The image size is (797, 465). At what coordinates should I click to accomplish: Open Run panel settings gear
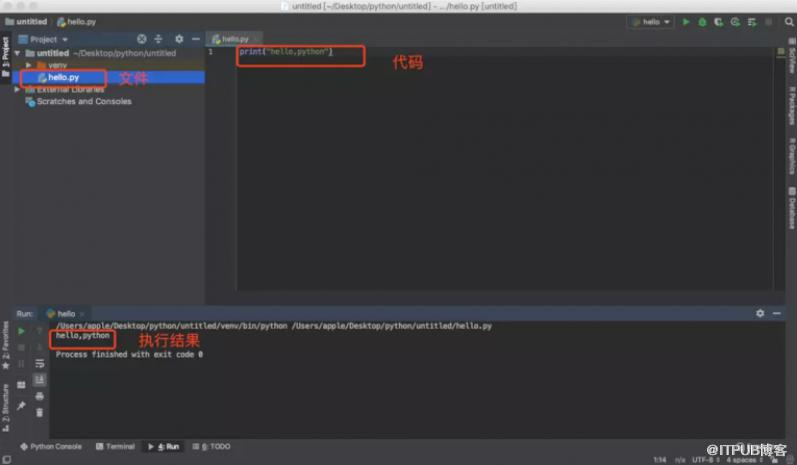(760, 313)
